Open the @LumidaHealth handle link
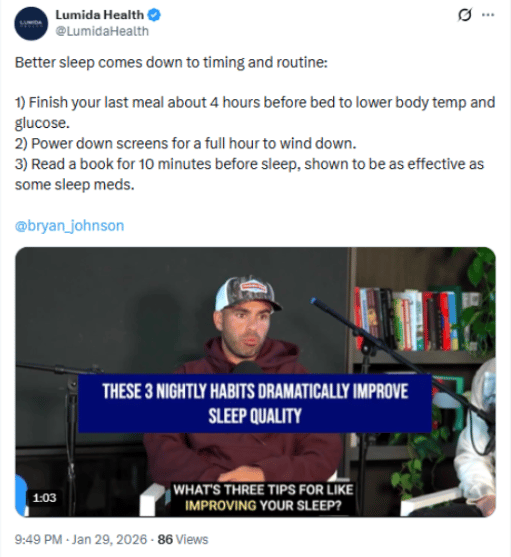The image size is (511, 557). pos(102,31)
